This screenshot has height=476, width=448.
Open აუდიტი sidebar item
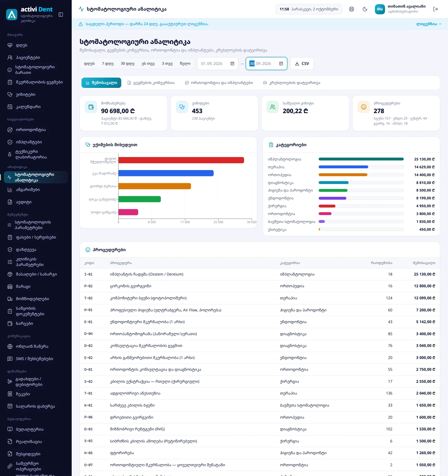(x=36, y=202)
